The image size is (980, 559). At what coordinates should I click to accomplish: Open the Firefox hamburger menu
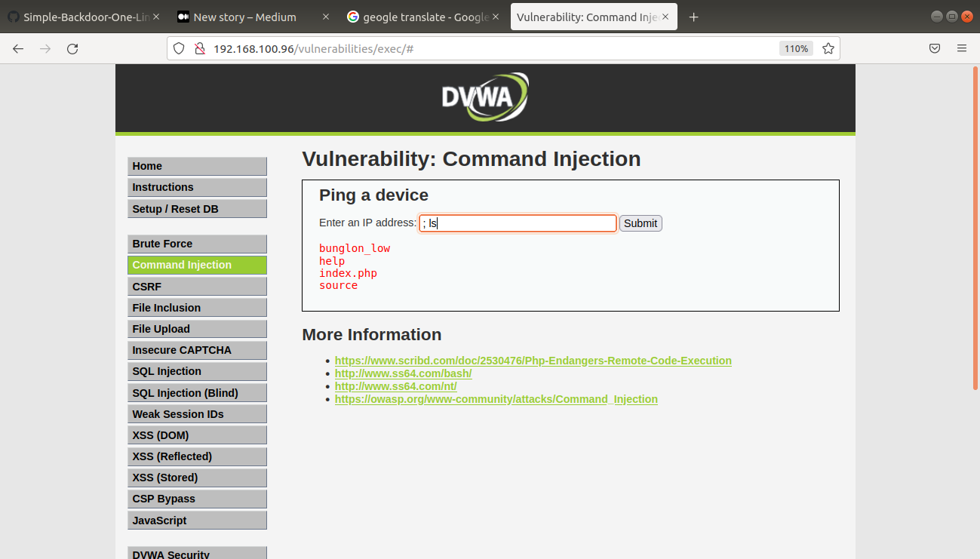click(x=961, y=48)
